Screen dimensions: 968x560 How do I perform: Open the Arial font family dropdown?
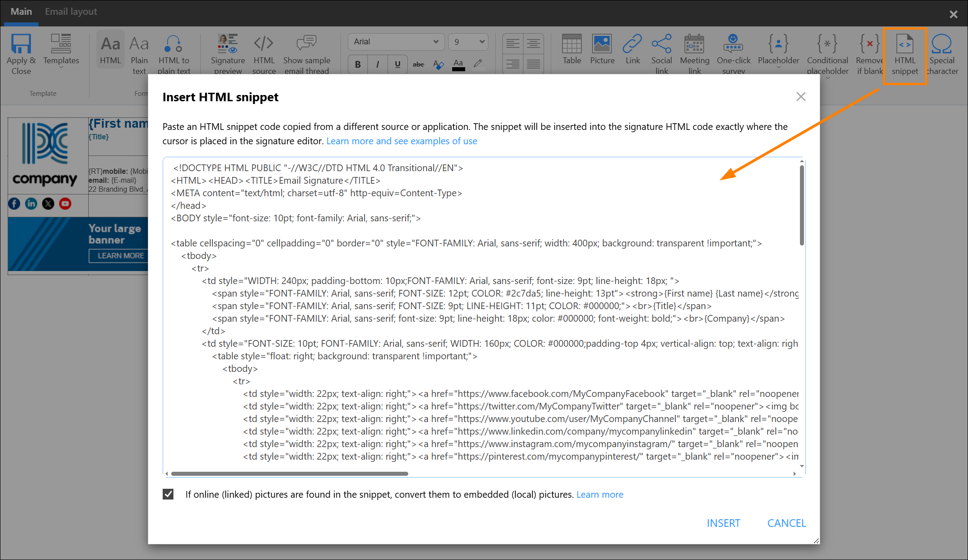[x=396, y=42]
